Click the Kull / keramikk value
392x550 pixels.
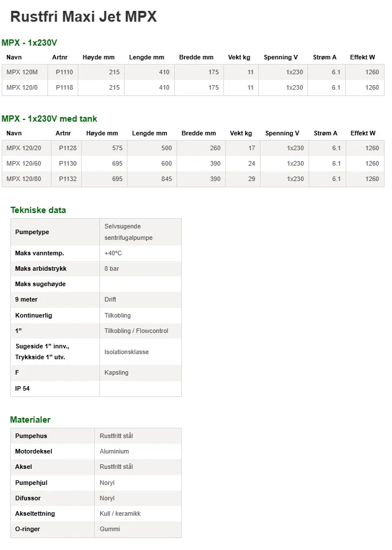pos(120,513)
